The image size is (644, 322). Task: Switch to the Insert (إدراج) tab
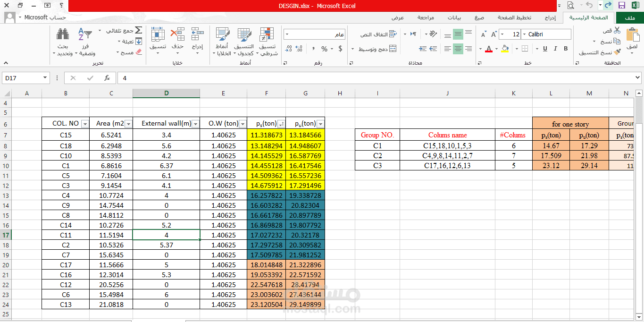tap(550, 17)
